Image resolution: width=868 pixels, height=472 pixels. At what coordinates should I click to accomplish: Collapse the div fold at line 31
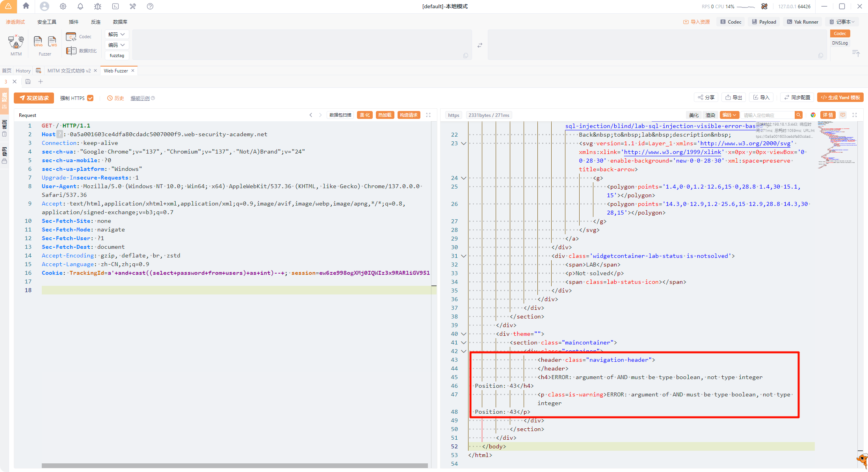coord(464,256)
